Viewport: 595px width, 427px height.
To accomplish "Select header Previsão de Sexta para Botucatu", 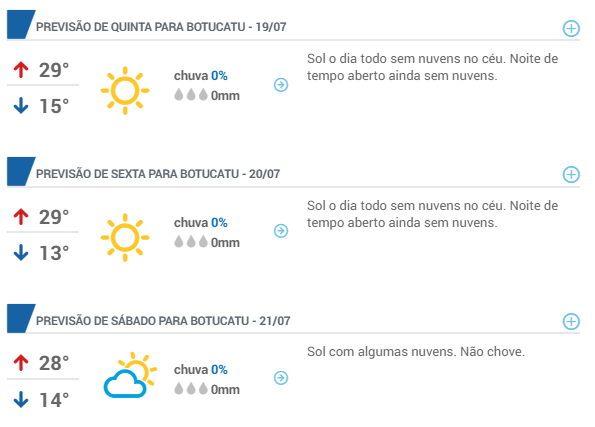I will (x=158, y=174).
